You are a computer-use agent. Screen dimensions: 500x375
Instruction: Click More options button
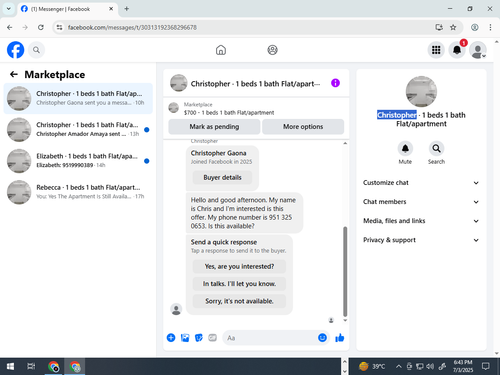point(303,127)
